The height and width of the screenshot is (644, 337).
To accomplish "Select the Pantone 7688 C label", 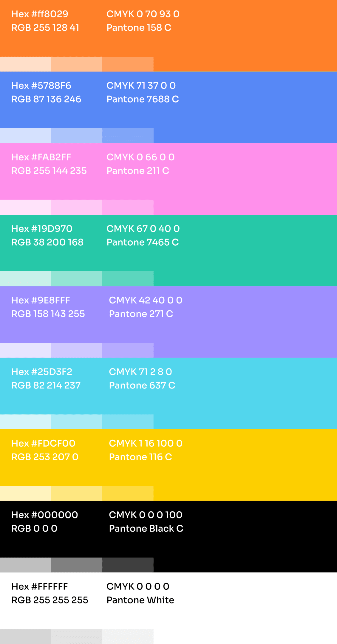I will [143, 99].
